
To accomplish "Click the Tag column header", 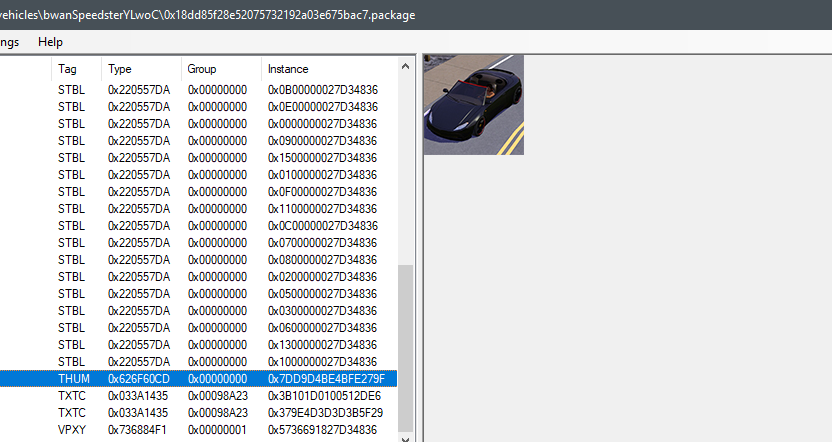I will [x=76, y=69].
